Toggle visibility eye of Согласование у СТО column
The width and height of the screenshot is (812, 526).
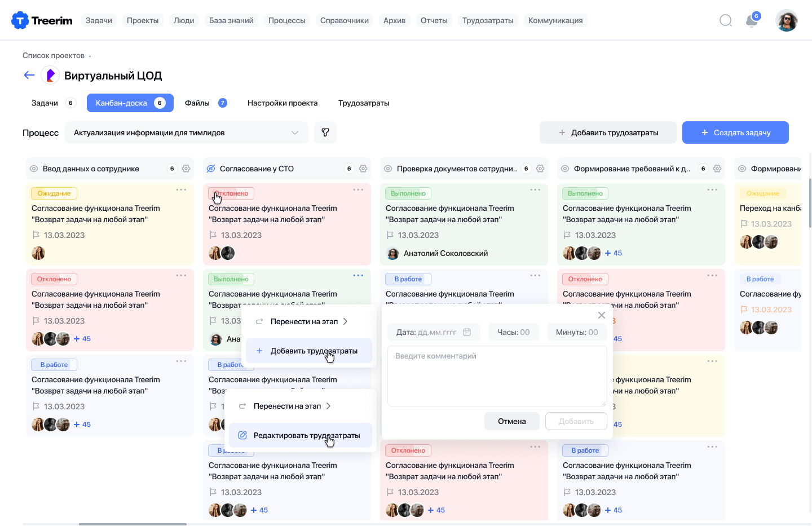[x=211, y=169]
